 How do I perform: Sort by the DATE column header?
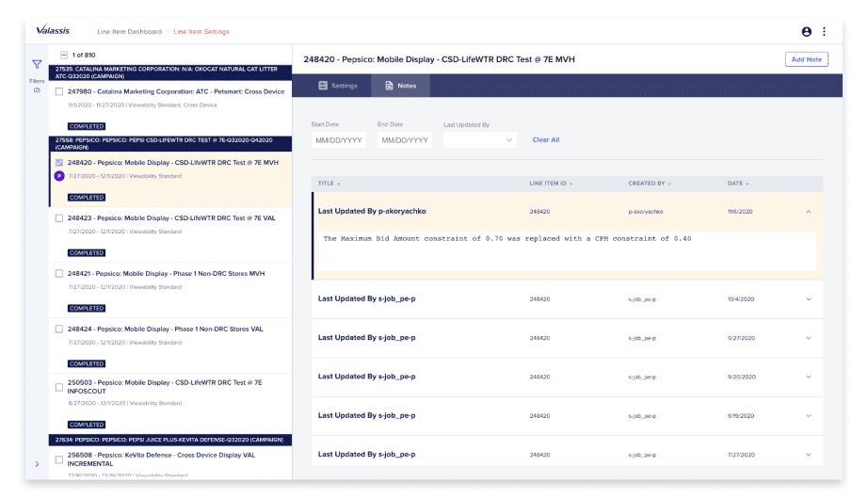[738, 184]
